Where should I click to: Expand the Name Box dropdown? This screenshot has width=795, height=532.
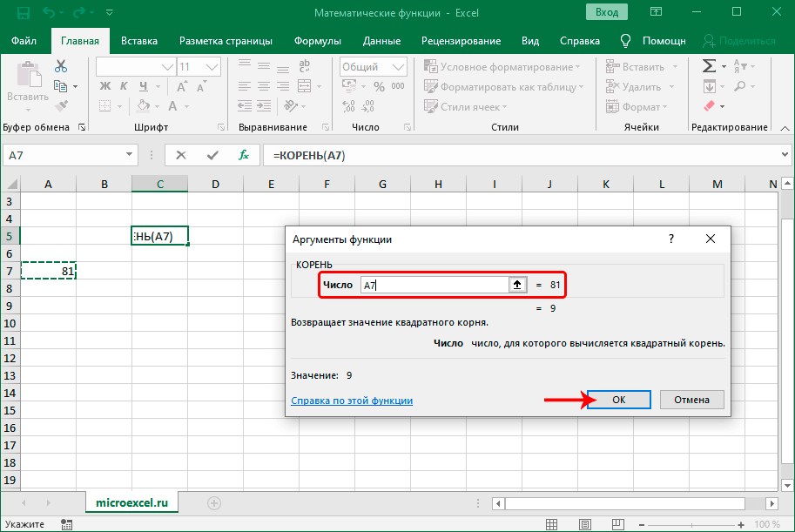tap(130, 155)
